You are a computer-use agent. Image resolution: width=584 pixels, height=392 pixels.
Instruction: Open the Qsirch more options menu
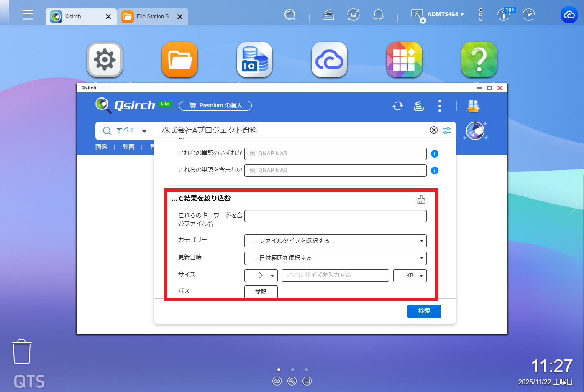coord(439,106)
